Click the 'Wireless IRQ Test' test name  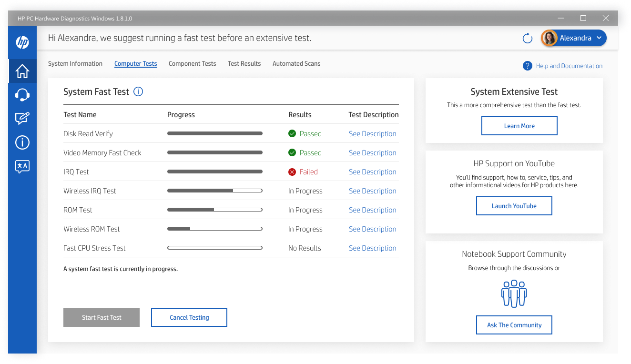click(90, 191)
